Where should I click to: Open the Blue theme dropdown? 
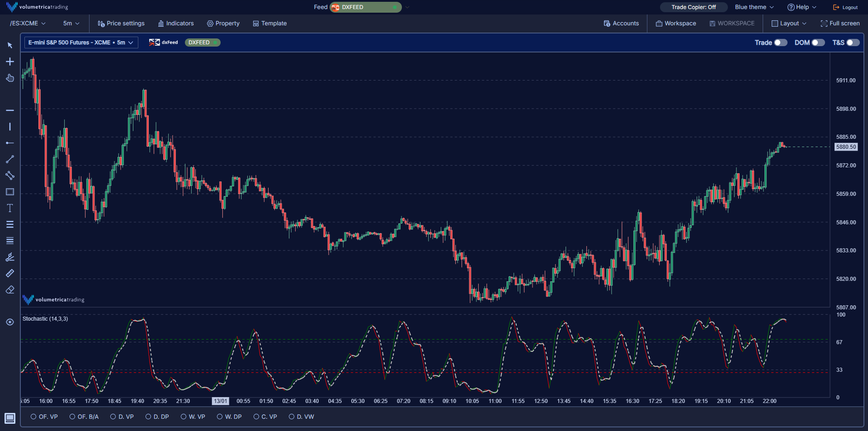755,7
